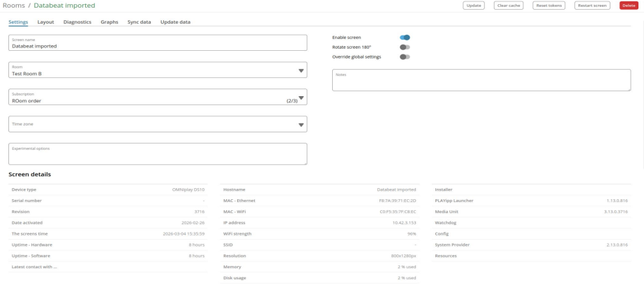Viewport: 644px width, 287px height.
Task: Click the red Delete button
Action: click(628, 6)
